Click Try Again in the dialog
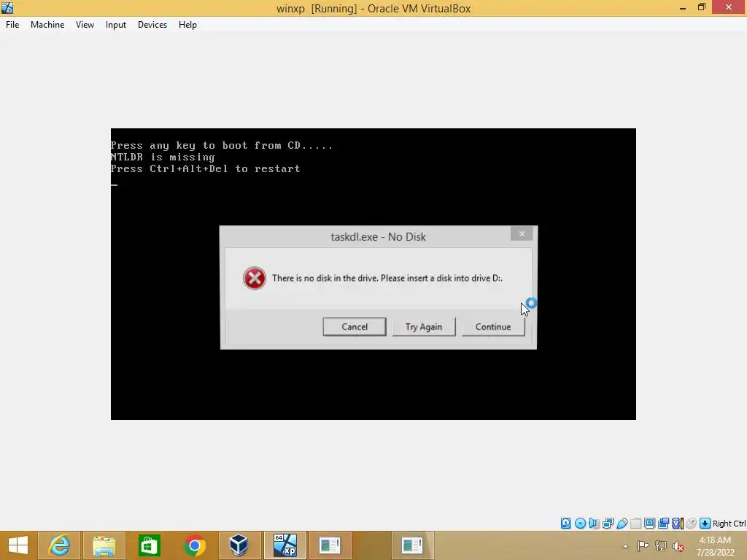Viewport: 747px width, 560px height. click(424, 327)
